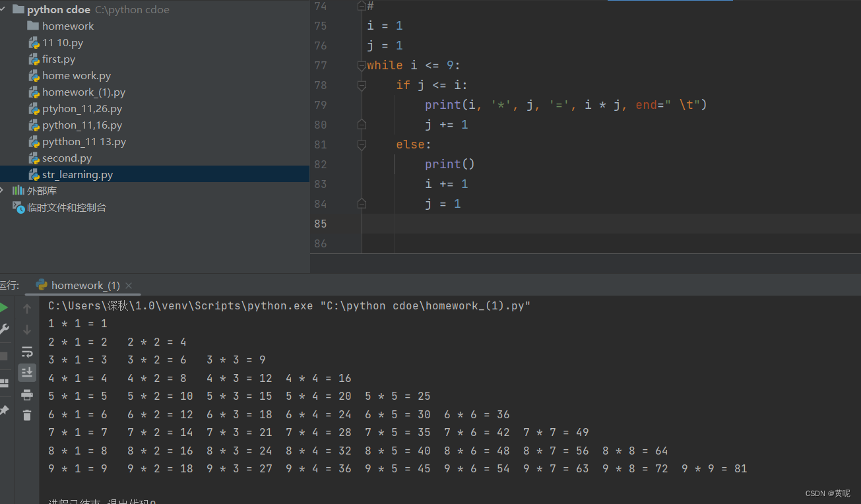Image resolution: width=861 pixels, height=504 pixels.
Task: Print the console output via printer icon
Action: tap(27, 394)
